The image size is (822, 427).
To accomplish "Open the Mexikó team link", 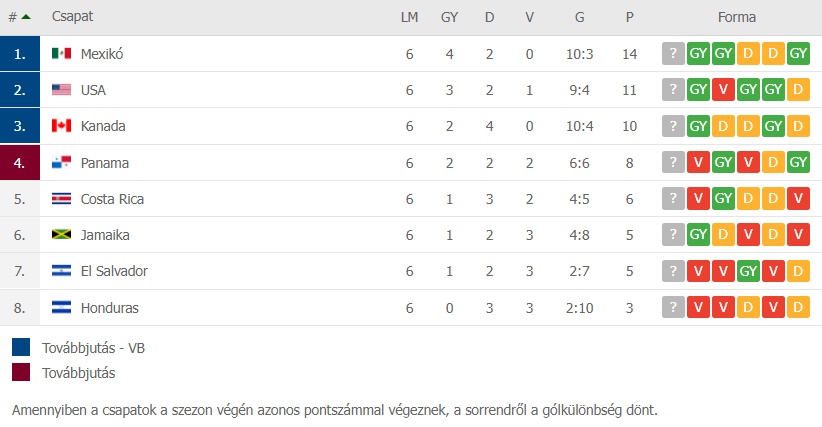I will point(102,54).
